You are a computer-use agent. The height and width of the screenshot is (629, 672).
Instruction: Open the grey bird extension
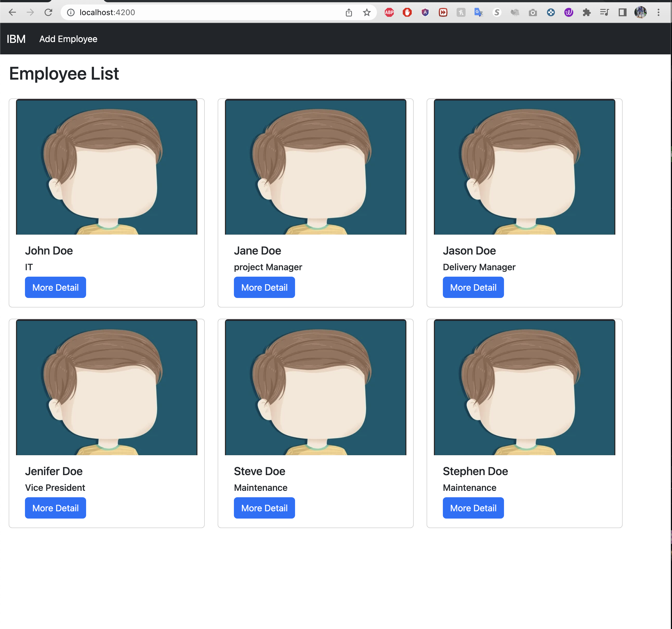(x=514, y=13)
